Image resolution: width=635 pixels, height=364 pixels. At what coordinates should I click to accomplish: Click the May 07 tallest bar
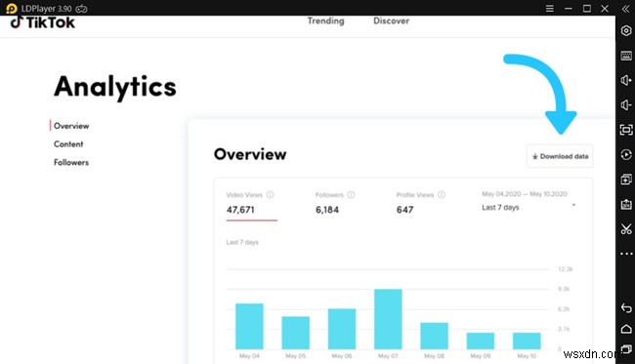388,319
